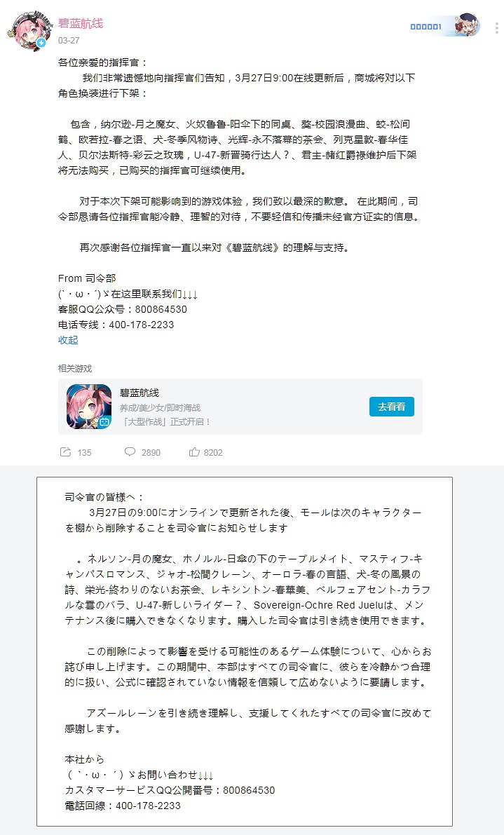Open the 碧蓝航线 game card title
This screenshot has width=504, height=835.
click(x=139, y=393)
